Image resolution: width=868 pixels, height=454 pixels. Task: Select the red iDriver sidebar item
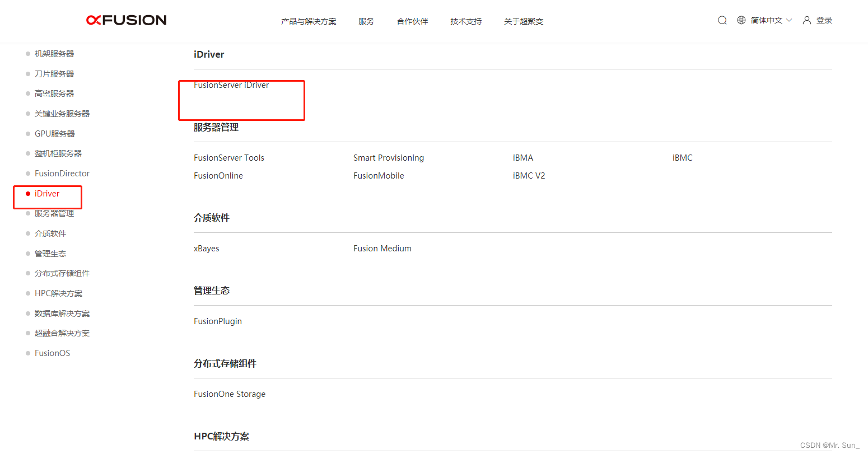click(x=47, y=194)
